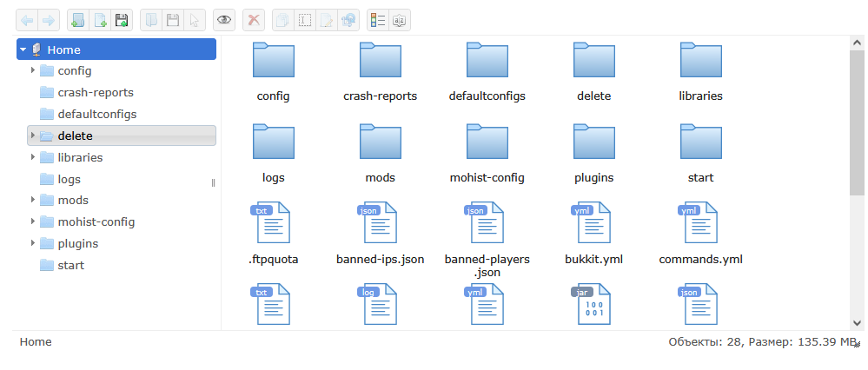868x370 pixels.
Task: Select the .ftpquota txt file icon
Action: coord(271,223)
